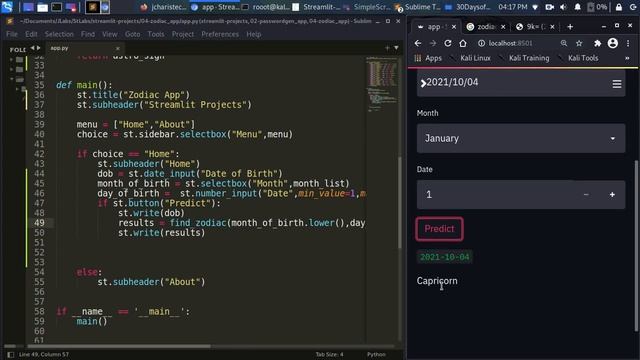
Task: Click the screen recorder camera tray icon
Action: [549, 7]
